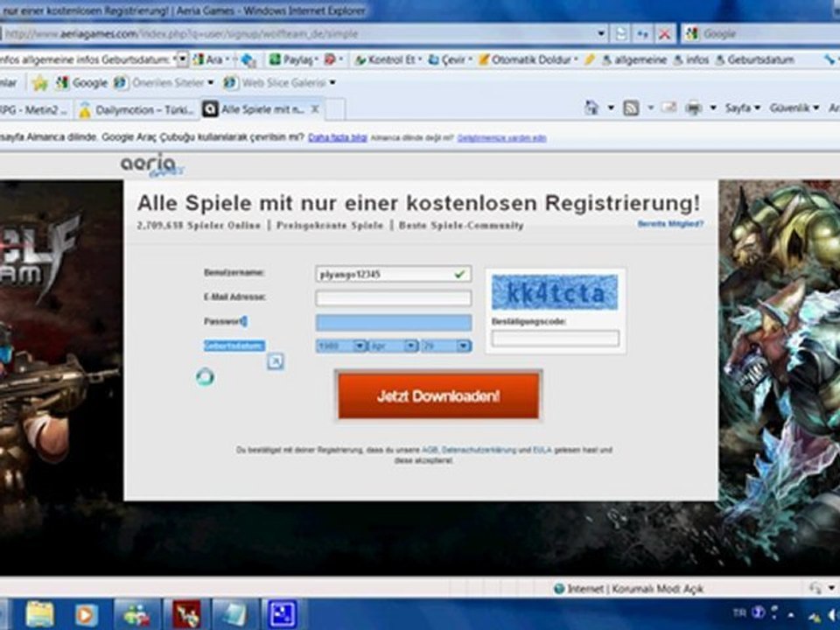Click the help icon in system tray

point(758,612)
